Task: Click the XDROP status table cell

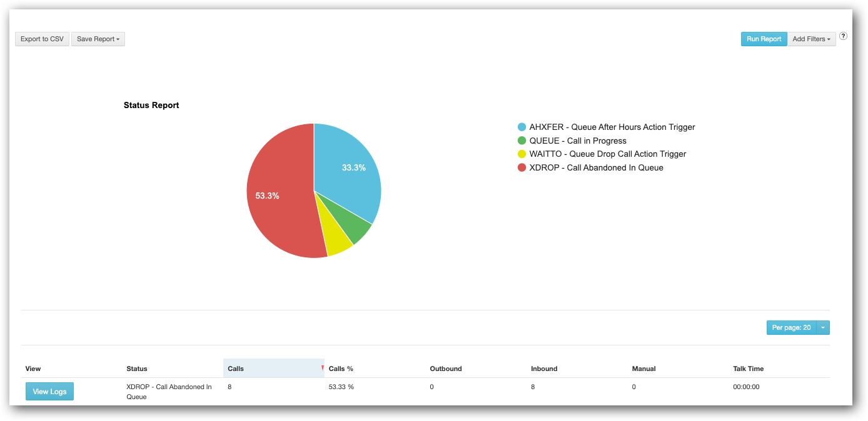Action: (x=169, y=392)
